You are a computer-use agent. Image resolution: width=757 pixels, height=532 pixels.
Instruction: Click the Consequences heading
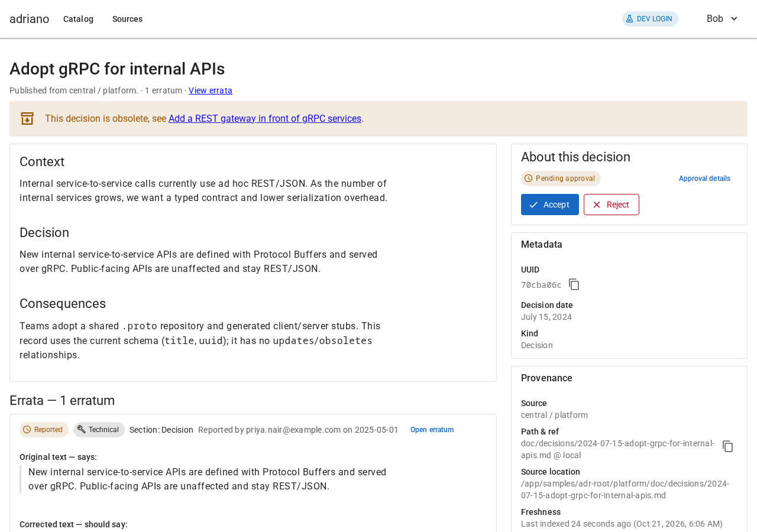63,304
